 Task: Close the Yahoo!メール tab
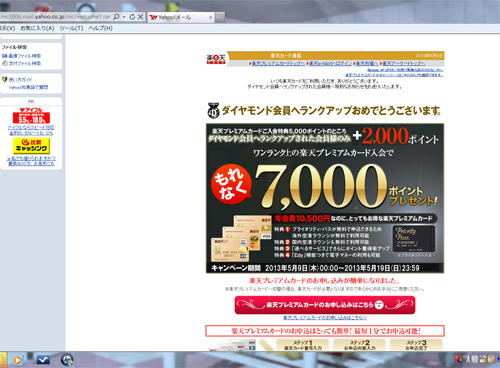tap(210, 17)
